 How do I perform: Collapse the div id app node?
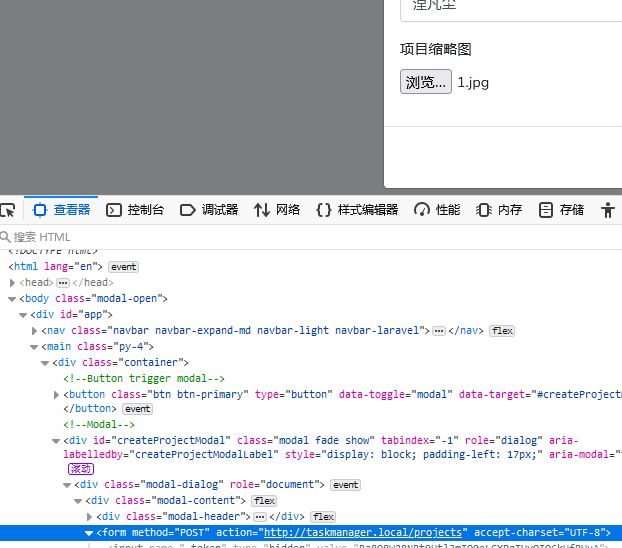click(23, 315)
